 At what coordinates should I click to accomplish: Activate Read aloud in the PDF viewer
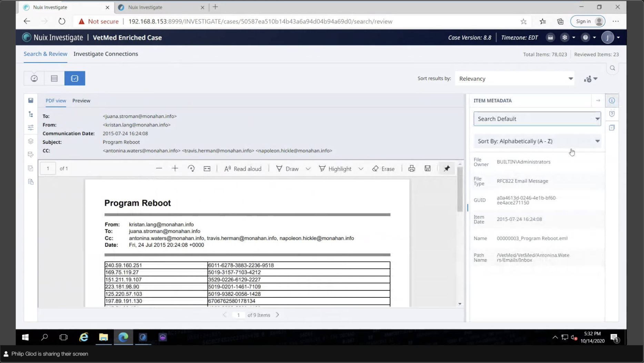tap(243, 169)
